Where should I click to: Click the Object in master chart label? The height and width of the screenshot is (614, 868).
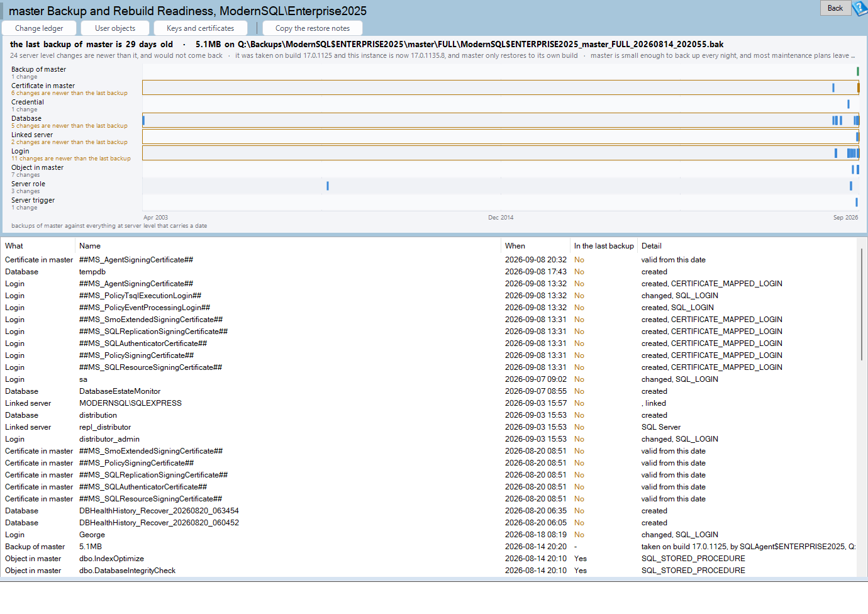coord(37,167)
